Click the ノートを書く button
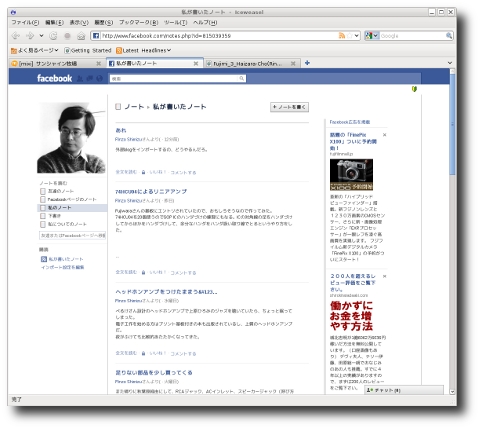Image resolution: width=480 pixels, height=429 pixels. 289,107
